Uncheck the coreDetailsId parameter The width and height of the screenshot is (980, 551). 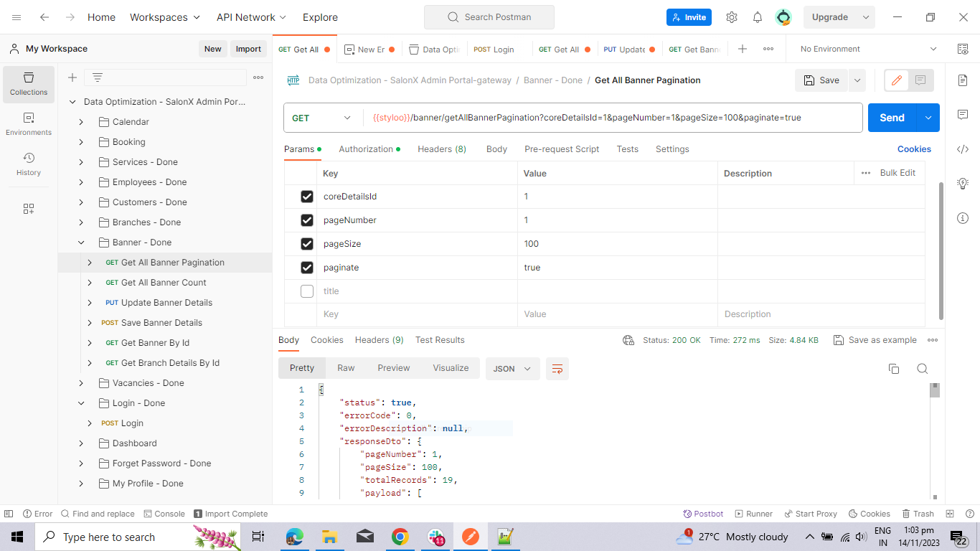[307, 197]
